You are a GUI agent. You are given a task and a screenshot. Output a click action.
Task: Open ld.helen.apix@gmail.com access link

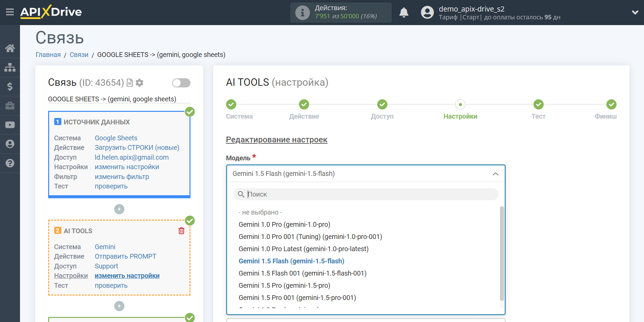(x=132, y=157)
